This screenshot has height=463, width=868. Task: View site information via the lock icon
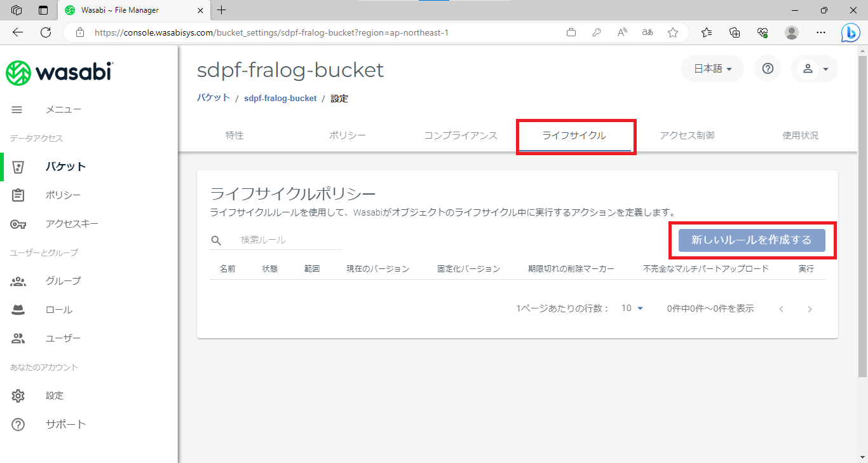click(80, 32)
